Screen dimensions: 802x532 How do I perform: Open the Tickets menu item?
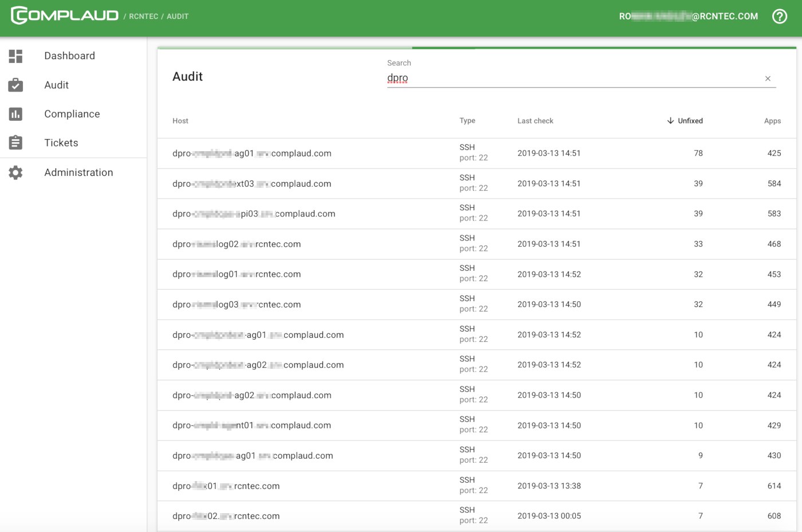tap(61, 143)
